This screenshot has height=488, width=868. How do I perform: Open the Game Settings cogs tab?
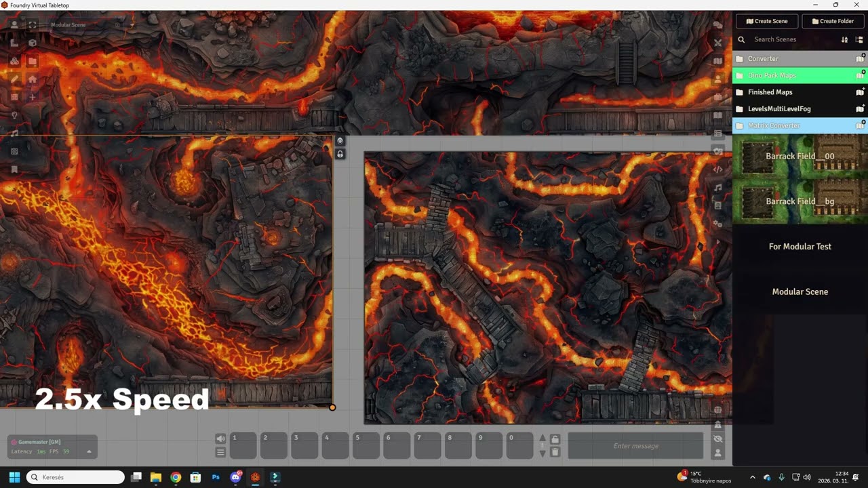tap(718, 224)
